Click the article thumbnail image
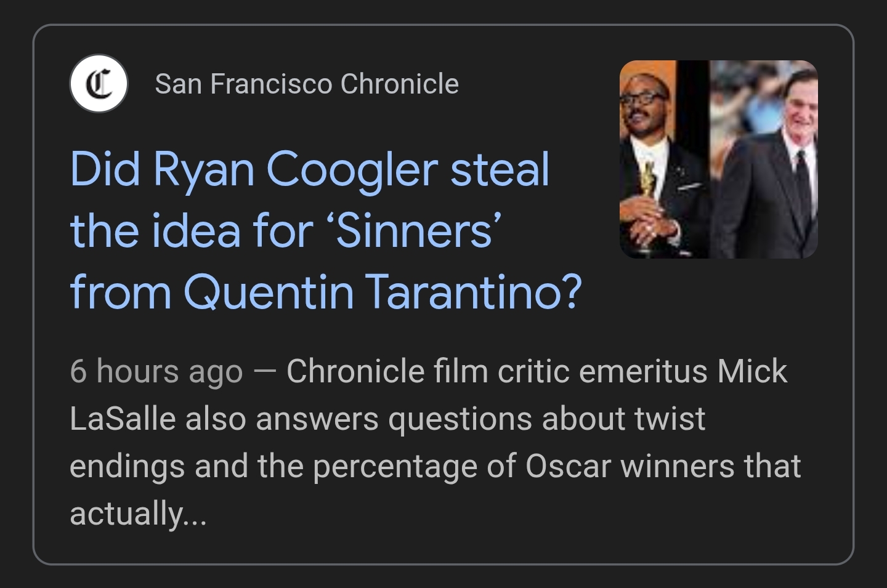The width and height of the screenshot is (887, 588). 718,159
